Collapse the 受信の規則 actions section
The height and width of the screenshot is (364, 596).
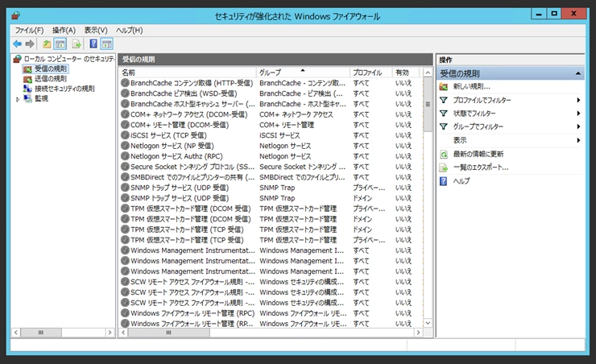pyautogui.click(x=577, y=73)
